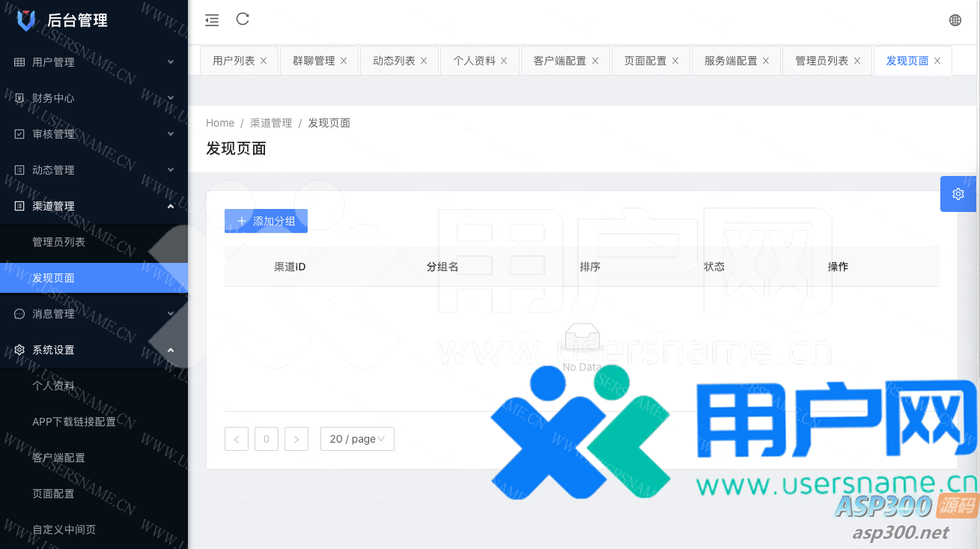
Task: Open 客户端配置 in sidebar
Action: [x=94, y=458]
